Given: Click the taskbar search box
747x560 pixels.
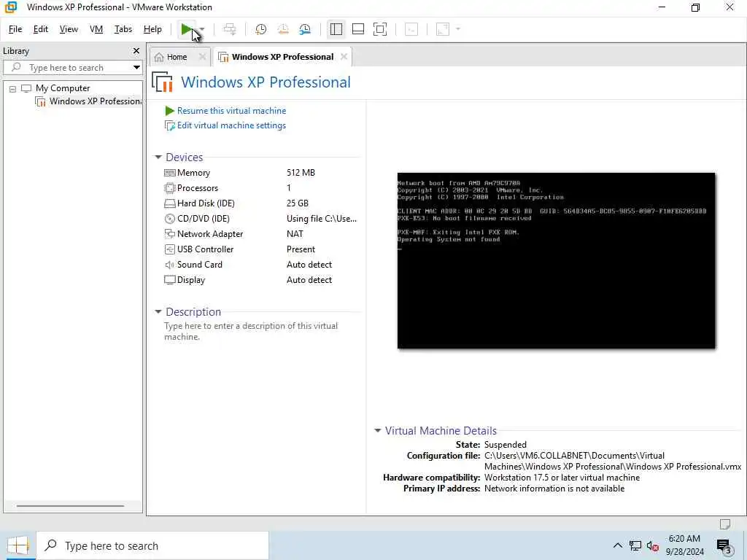Looking at the screenshot, I should (x=152, y=545).
